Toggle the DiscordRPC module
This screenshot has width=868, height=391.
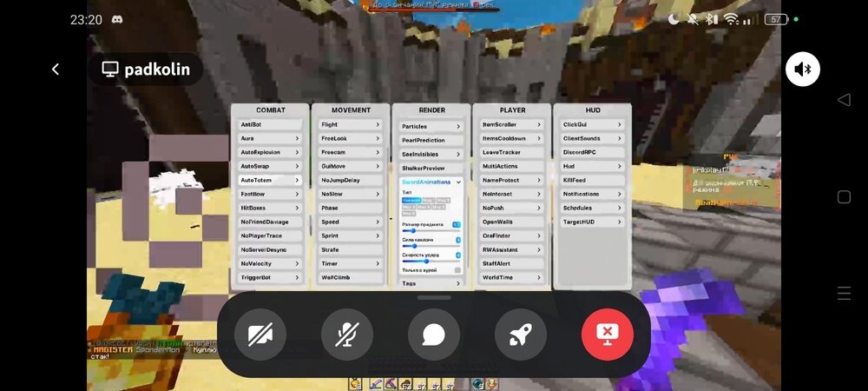pyautogui.click(x=592, y=152)
